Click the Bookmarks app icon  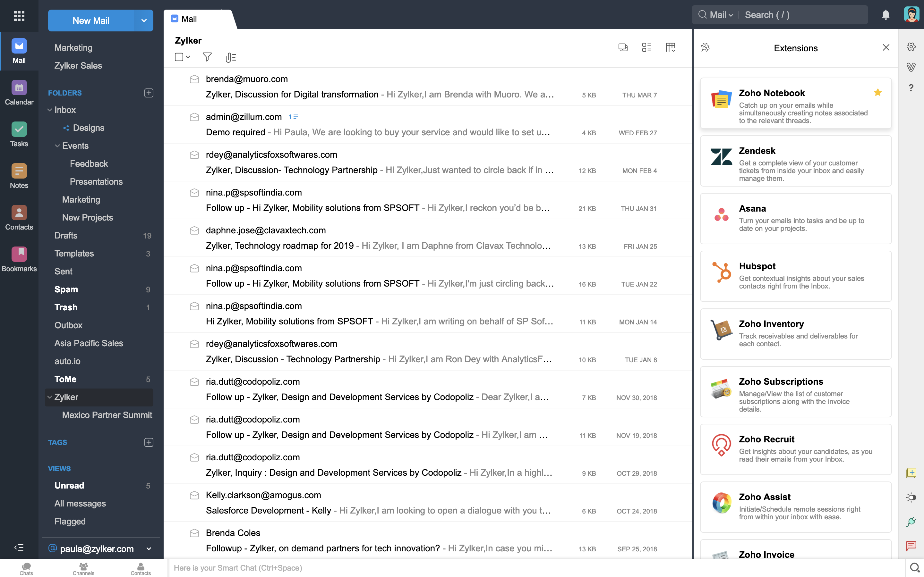[19, 254]
